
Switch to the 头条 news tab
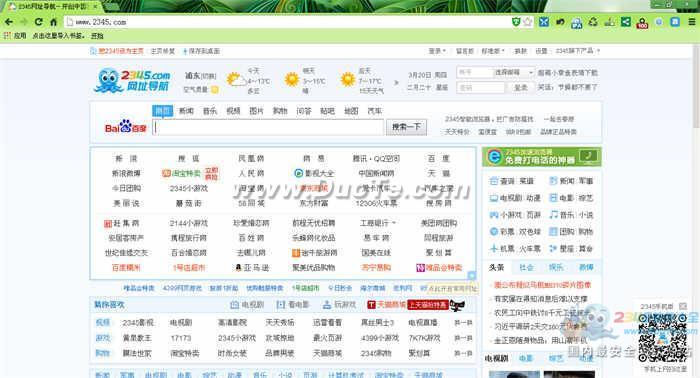pyautogui.click(x=496, y=267)
